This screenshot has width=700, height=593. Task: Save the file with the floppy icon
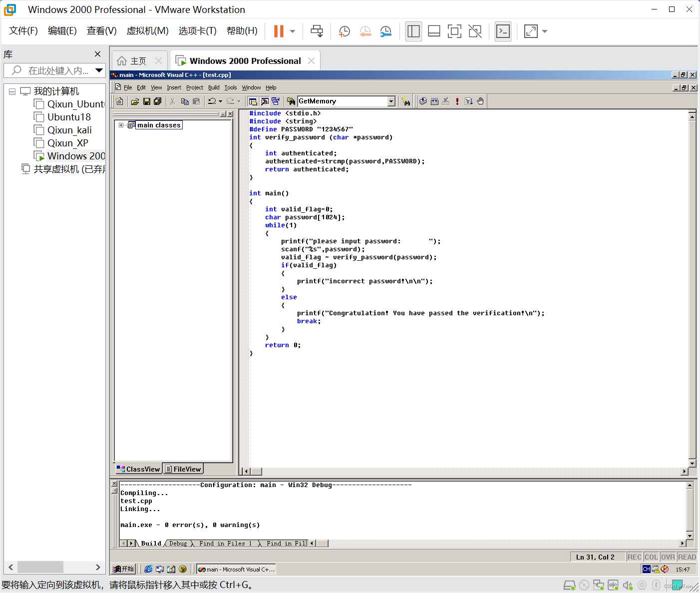[146, 101]
